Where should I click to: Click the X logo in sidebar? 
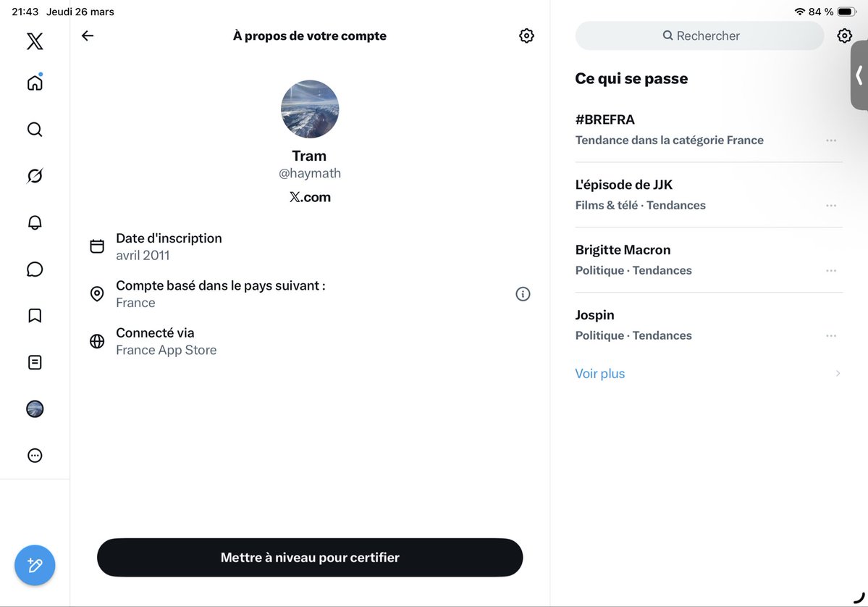[34, 41]
